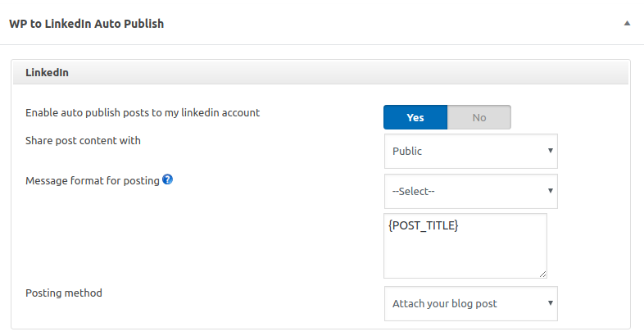Viewport: 644px width, 336px height.
Task: Click the {POST_TITLE} placeholder text
Action: point(423,225)
